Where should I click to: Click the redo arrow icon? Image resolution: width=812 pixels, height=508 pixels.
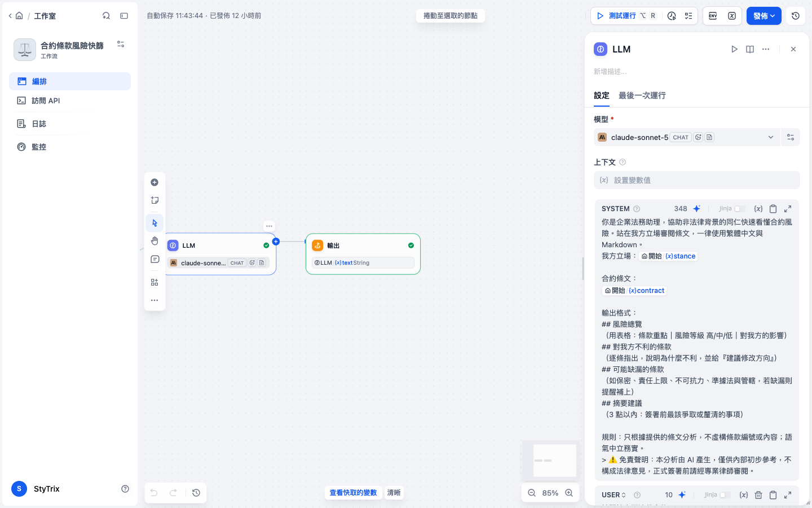click(173, 493)
